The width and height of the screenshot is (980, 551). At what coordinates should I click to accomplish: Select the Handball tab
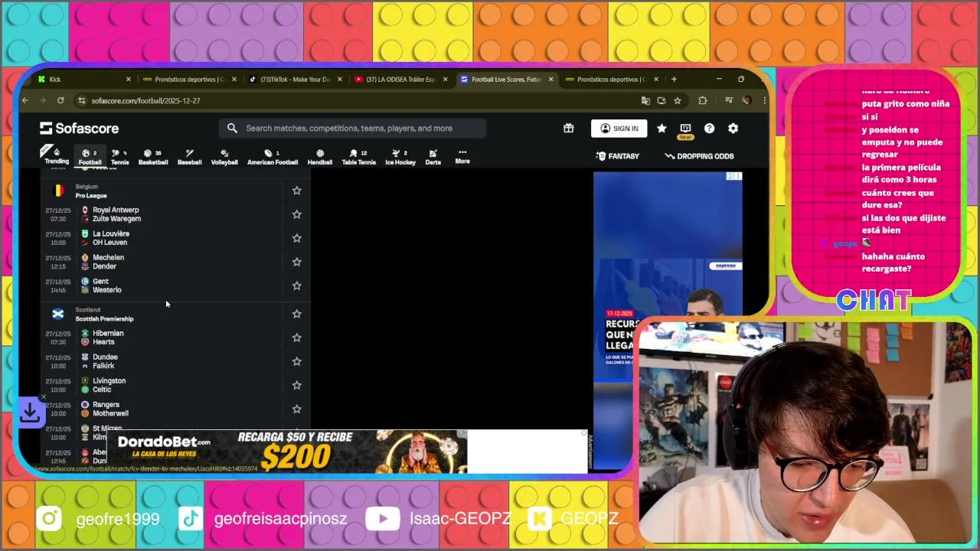tap(320, 156)
